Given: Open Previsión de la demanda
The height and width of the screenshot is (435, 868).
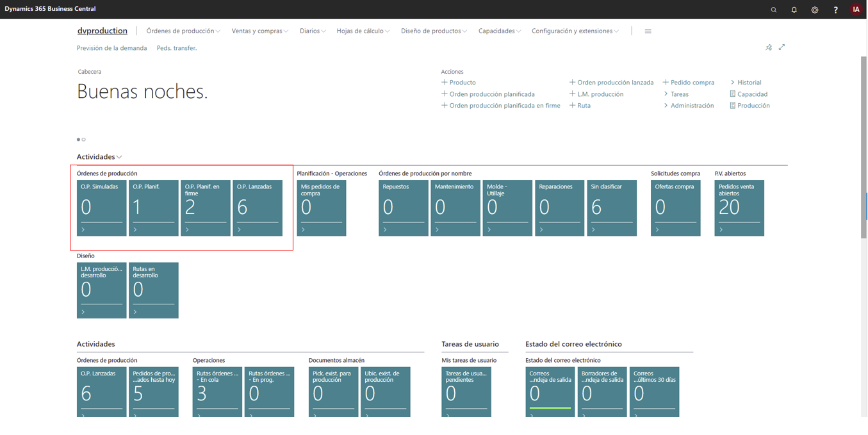Looking at the screenshot, I should (111, 48).
